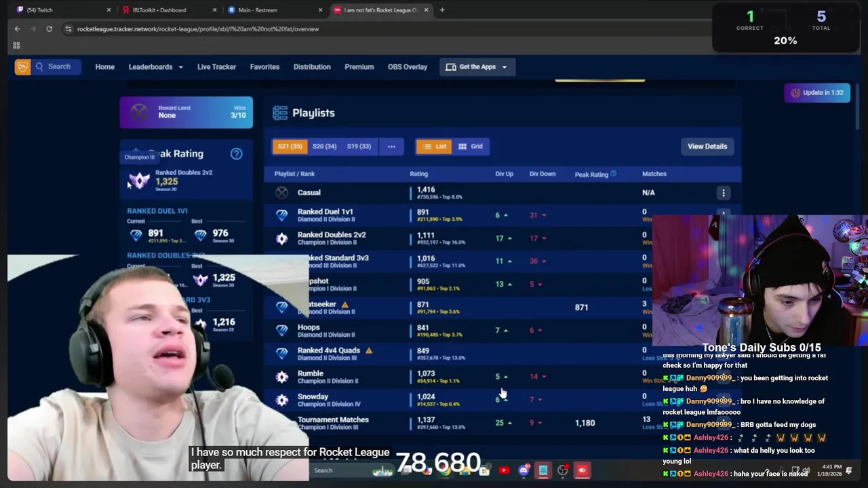Open the more seasons ellipsis menu
Image resolution: width=868 pixels, height=488 pixels.
[391, 146]
